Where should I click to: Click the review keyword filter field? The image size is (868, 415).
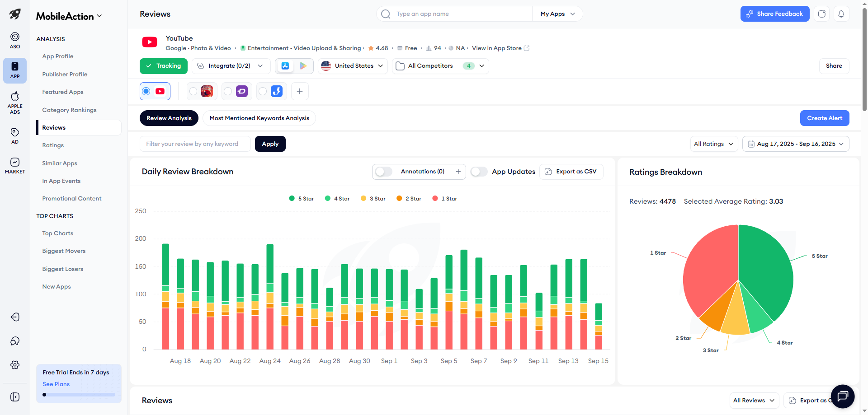pyautogui.click(x=195, y=144)
